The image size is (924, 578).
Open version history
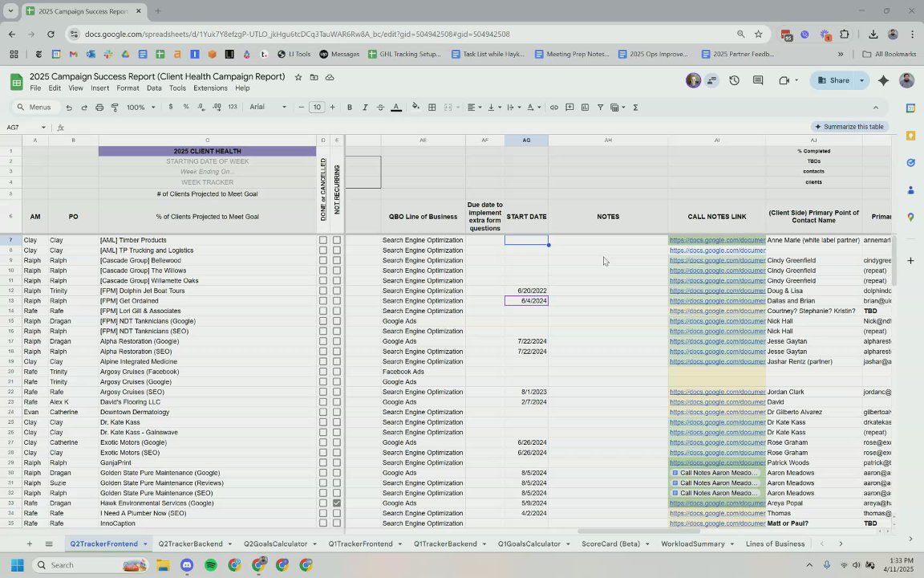coord(734,80)
